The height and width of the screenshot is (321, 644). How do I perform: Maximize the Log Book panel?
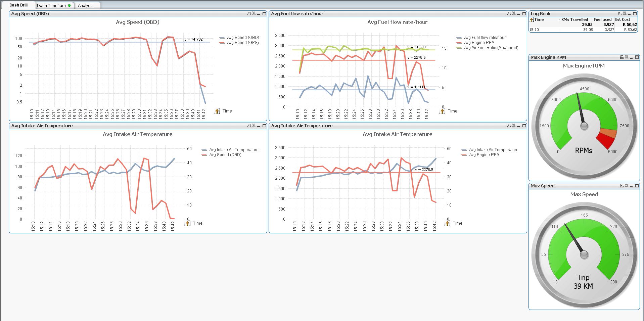pyautogui.click(x=635, y=14)
